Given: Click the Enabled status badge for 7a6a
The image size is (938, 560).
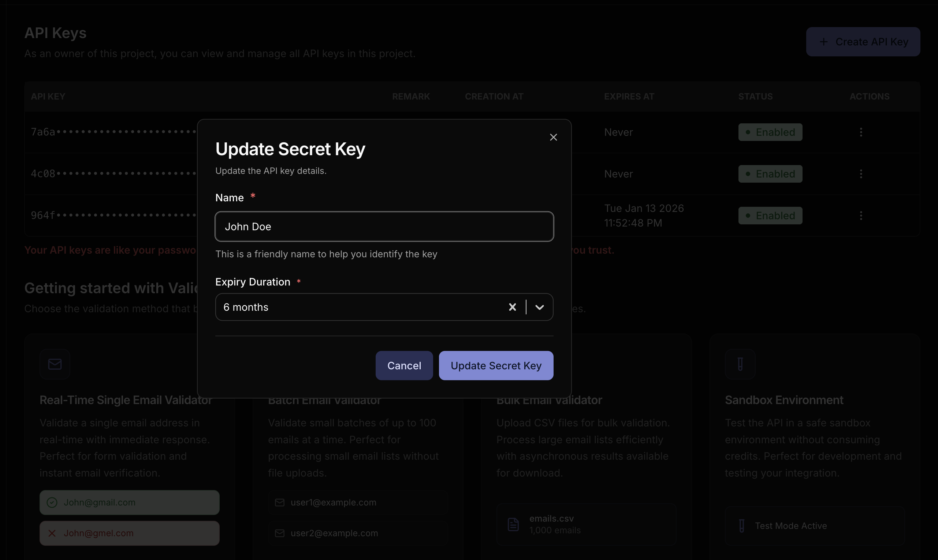Looking at the screenshot, I should tap(770, 132).
